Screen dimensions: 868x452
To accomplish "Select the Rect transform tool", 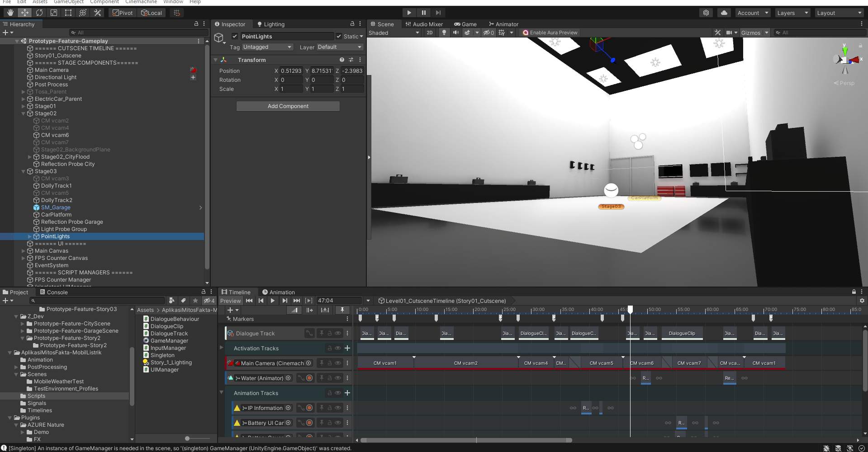I will tap(68, 13).
